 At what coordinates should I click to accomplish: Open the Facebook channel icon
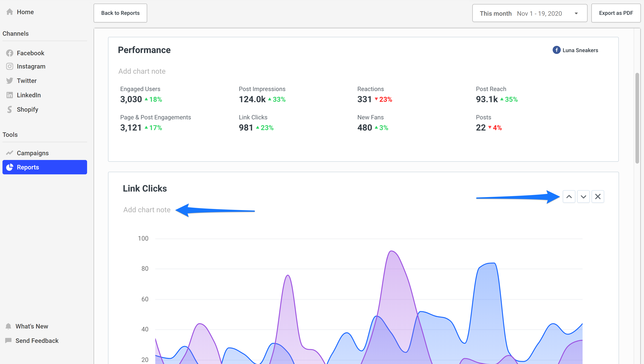(x=9, y=53)
